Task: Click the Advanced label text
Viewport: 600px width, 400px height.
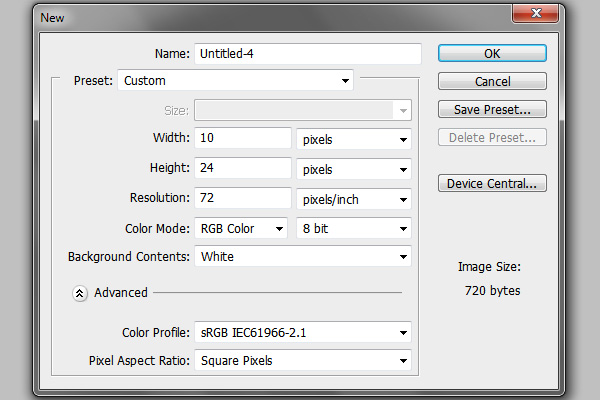Action: point(121,292)
